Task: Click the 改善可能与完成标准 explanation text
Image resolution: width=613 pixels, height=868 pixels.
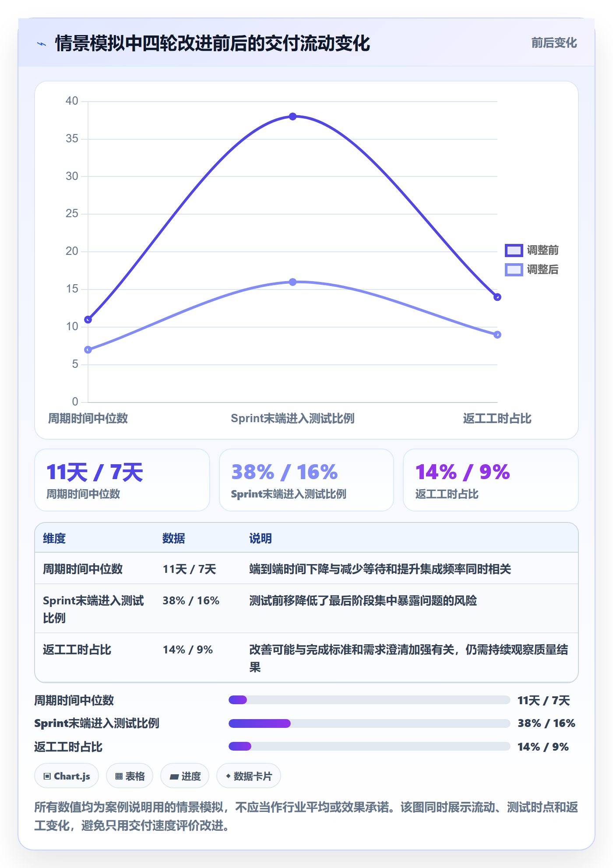Action: pos(409,658)
